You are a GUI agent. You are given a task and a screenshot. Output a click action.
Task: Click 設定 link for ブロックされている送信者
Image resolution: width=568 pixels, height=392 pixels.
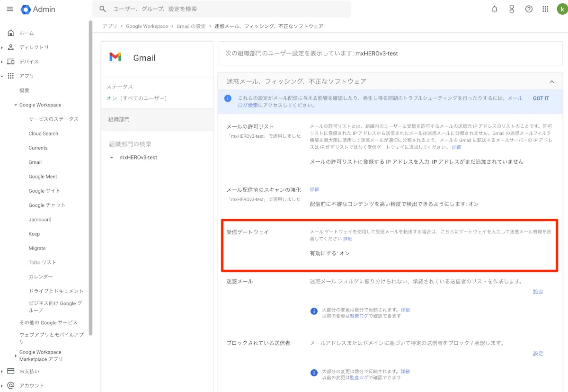pyautogui.click(x=538, y=354)
